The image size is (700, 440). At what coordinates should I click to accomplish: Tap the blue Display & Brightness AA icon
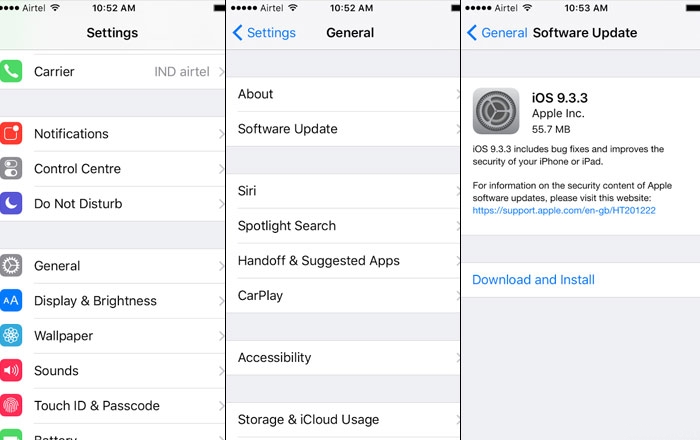click(x=11, y=300)
